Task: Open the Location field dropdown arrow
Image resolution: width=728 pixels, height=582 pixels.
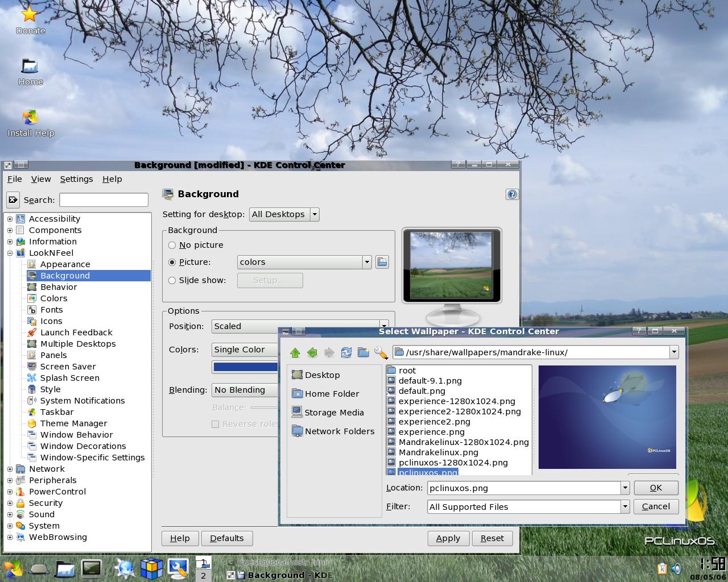Action: point(625,488)
